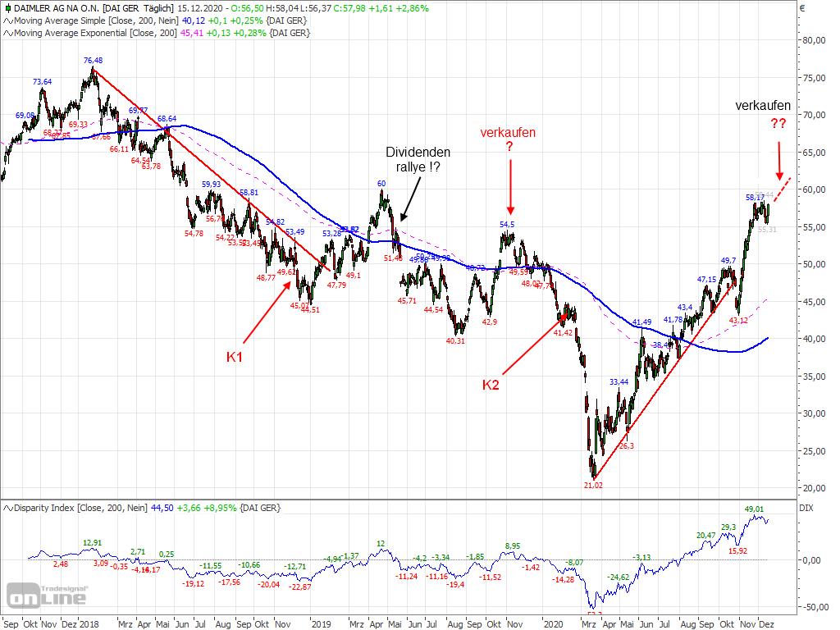The height and width of the screenshot is (630, 840).
Task: Click the SMA value 40,12
Action: [194, 21]
